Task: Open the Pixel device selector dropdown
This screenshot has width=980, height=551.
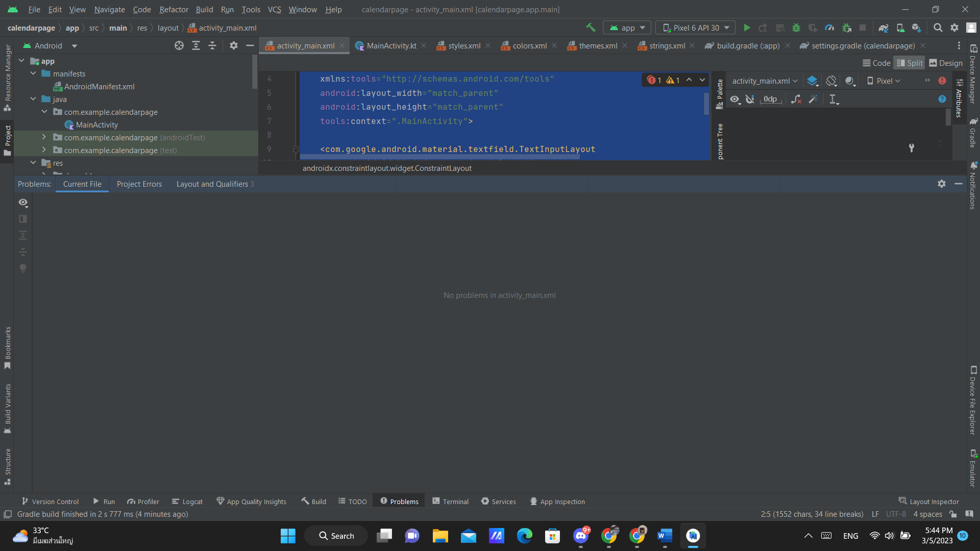Action: [x=885, y=81]
